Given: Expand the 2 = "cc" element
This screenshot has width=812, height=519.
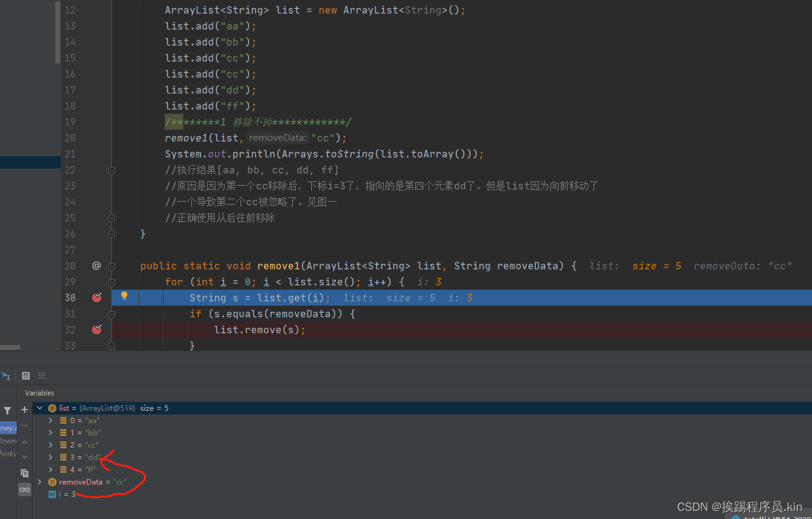Looking at the screenshot, I should point(51,445).
